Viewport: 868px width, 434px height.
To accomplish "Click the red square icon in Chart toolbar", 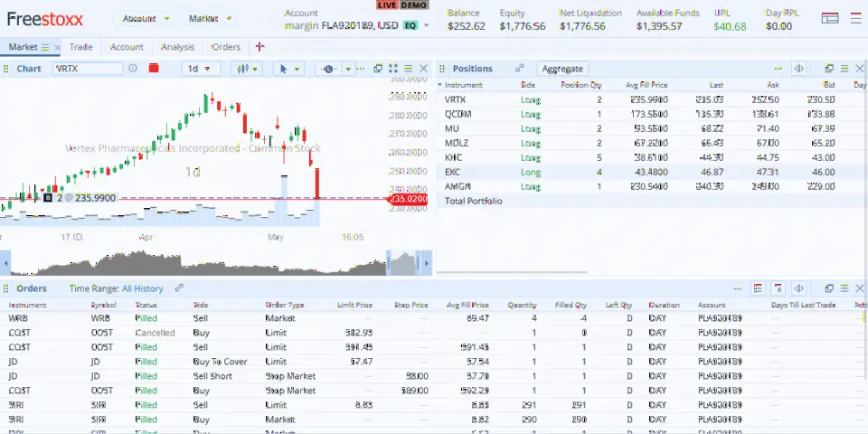I will point(154,68).
